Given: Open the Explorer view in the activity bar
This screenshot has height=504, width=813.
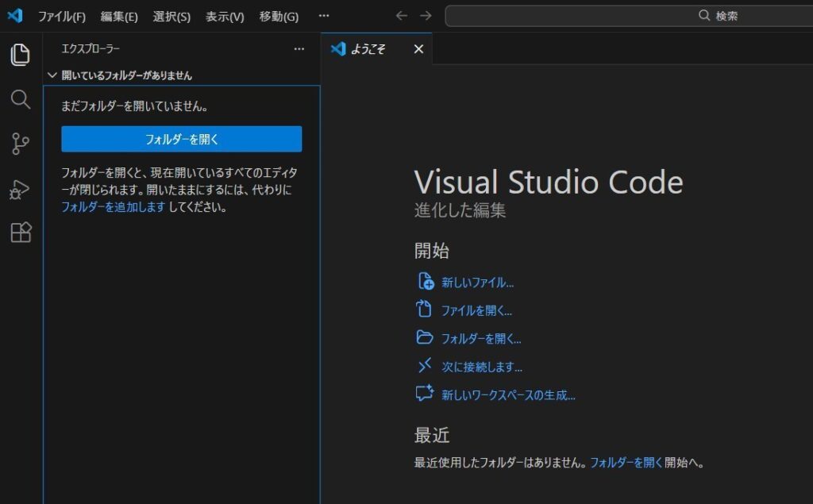Looking at the screenshot, I should pyautogui.click(x=20, y=56).
